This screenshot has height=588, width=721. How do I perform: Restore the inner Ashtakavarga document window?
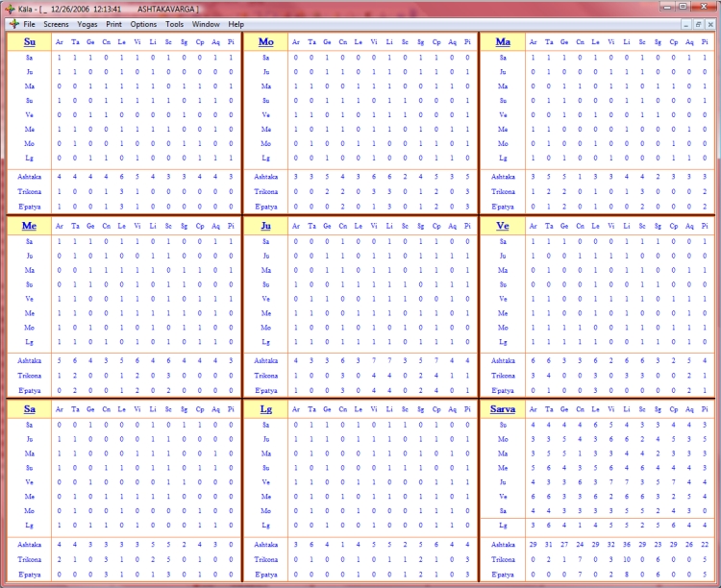pos(698,25)
